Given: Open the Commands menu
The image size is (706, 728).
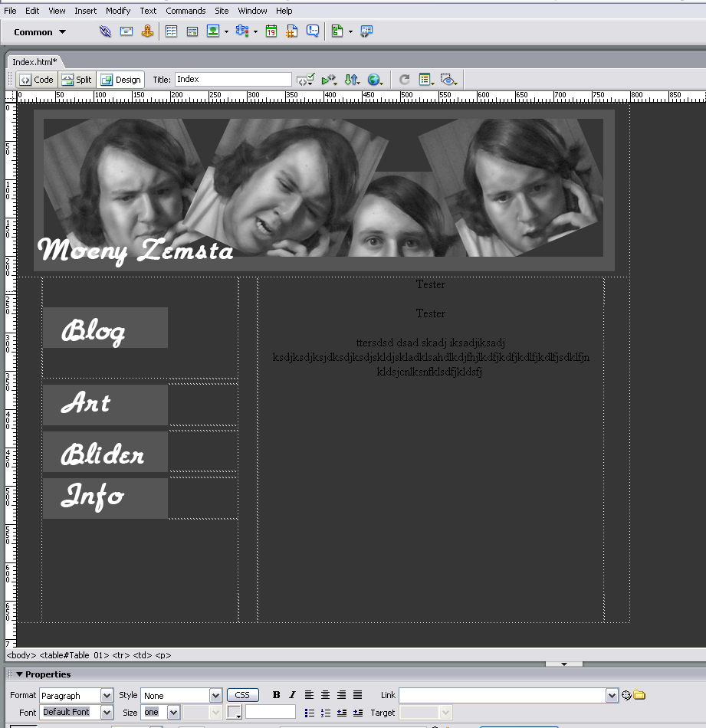Looking at the screenshot, I should point(186,11).
